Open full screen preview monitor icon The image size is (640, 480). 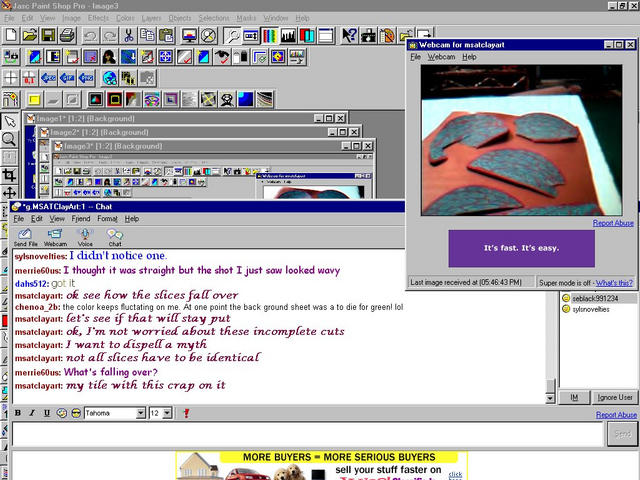pos(189,36)
